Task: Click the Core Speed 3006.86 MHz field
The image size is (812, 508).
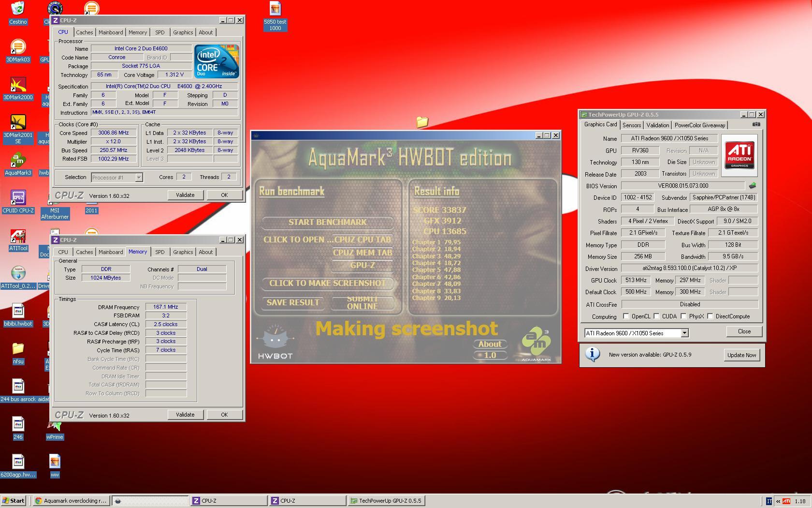Action: pos(114,133)
